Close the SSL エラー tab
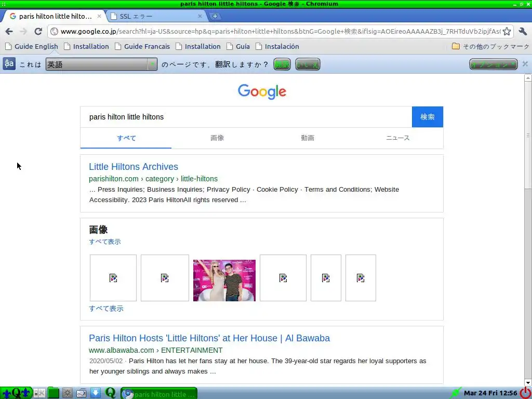Screen dimensions: 532x399 [200, 16]
